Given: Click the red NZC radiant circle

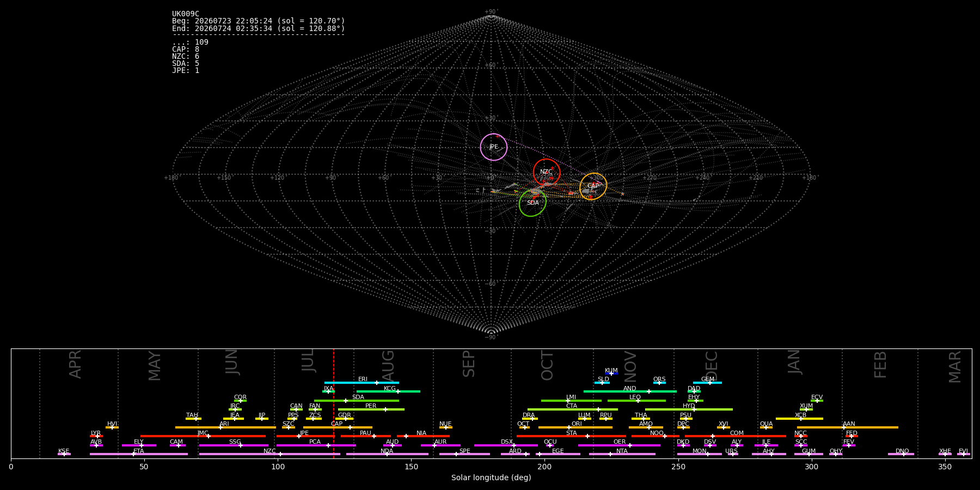Looking at the screenshot, I should (547, 172).
